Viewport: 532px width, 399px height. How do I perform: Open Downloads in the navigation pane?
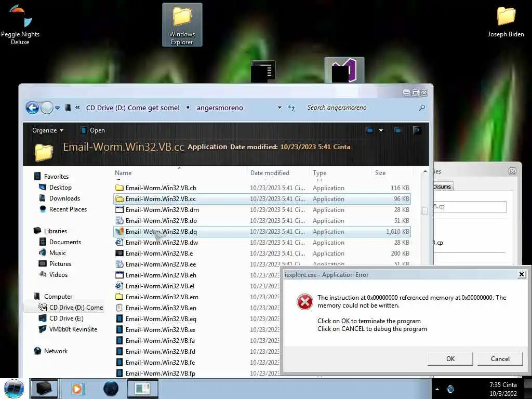coord(60,198)
